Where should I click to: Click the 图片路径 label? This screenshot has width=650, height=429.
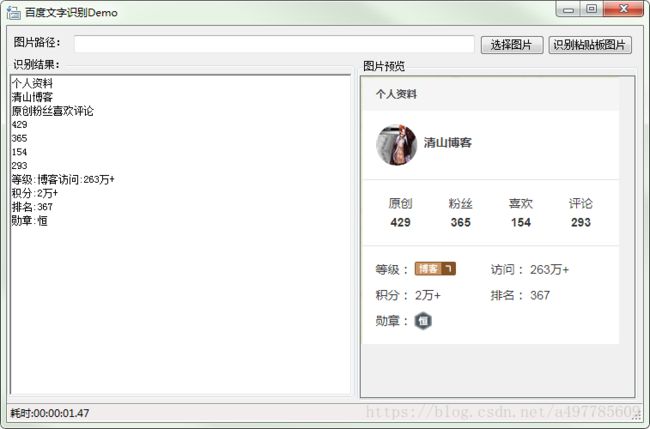[37, 42]
